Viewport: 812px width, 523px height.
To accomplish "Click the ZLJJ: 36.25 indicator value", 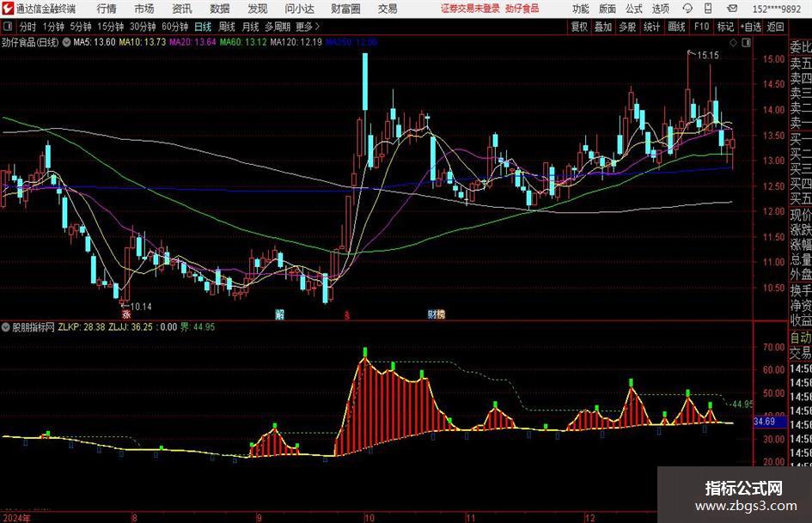I will pos(131,326).
